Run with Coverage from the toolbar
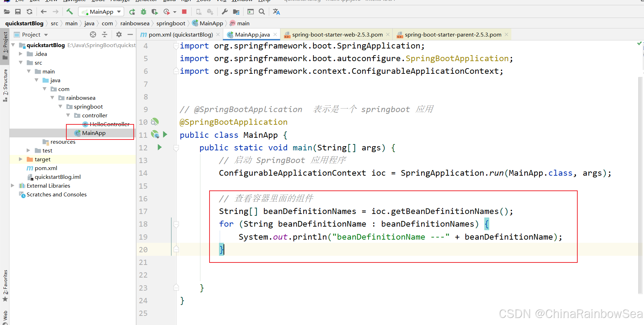Image resolution: width=644 pixels, height=325 pixels. click(x=154, y=12)
